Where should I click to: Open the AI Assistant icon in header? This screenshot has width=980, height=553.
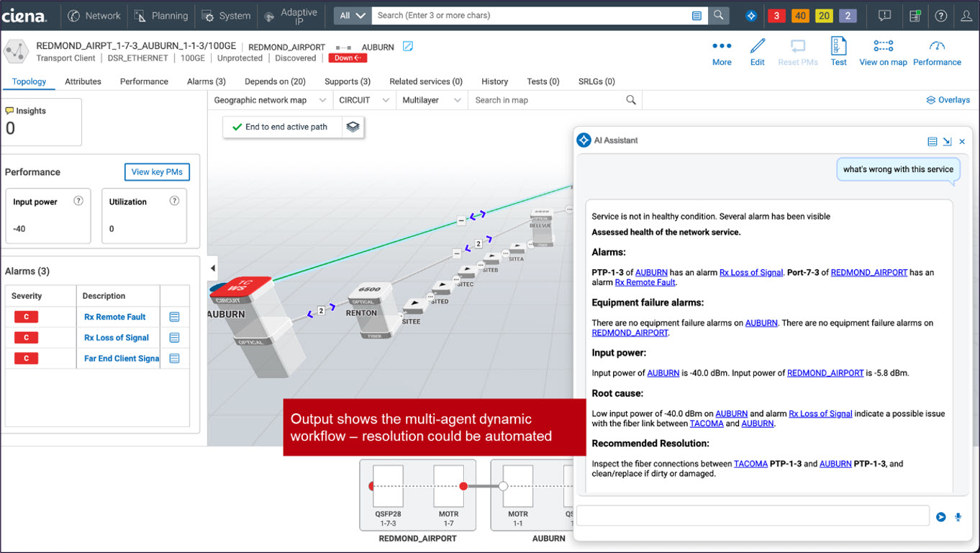tap(751, 15)
